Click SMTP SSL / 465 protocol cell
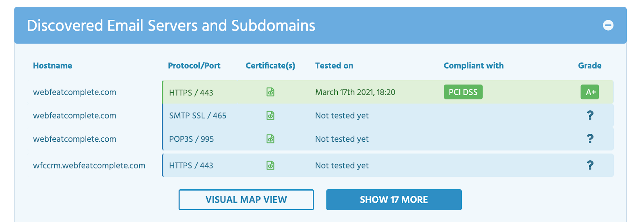The image size is (644, 222). tap(198, 116)
